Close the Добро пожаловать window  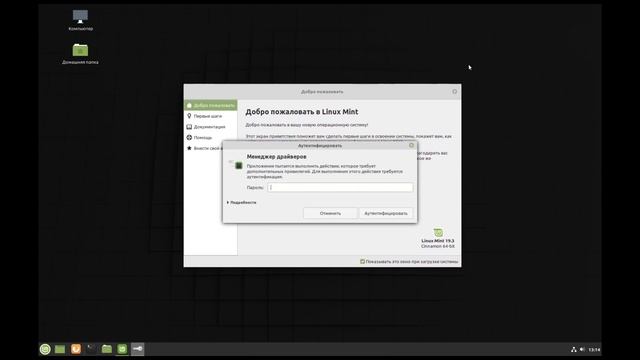click(455, 91)
